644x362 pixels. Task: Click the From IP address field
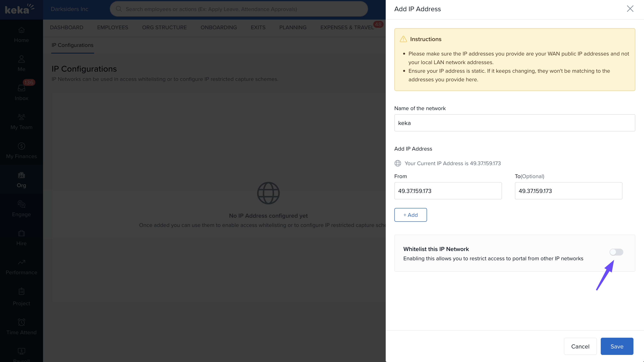point(448,191)
